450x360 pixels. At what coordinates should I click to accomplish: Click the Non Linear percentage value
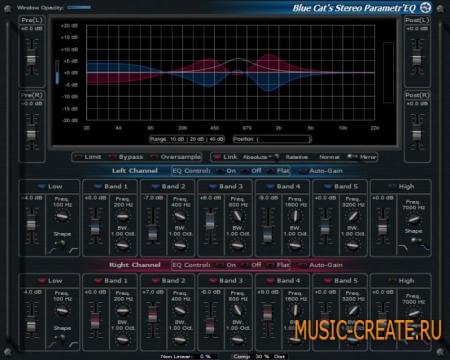(x=205, y=356)
